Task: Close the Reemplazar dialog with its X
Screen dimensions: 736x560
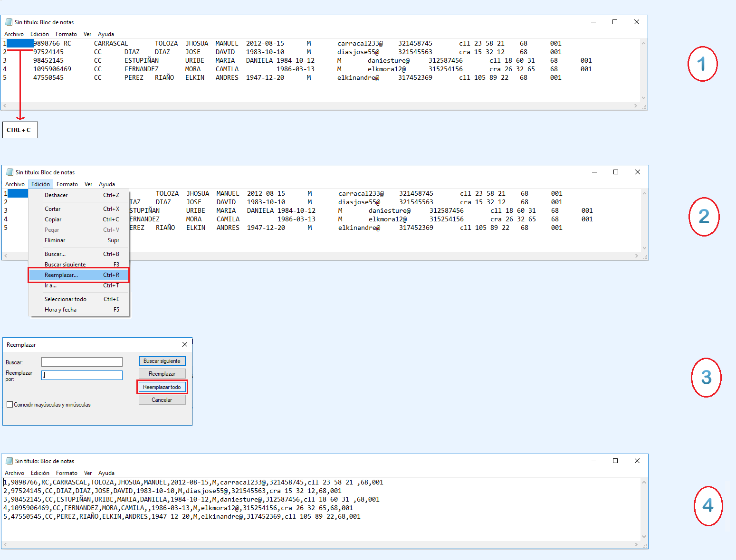Action: click(x=185, y=344)
